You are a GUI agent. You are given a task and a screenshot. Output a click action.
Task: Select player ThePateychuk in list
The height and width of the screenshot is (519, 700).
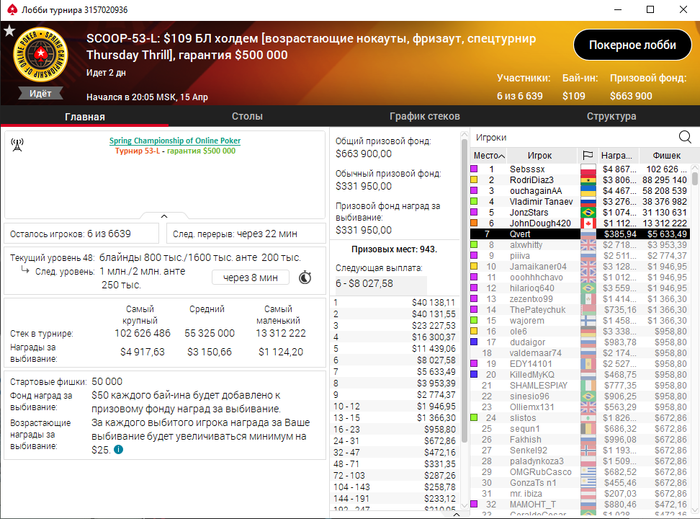579,310
